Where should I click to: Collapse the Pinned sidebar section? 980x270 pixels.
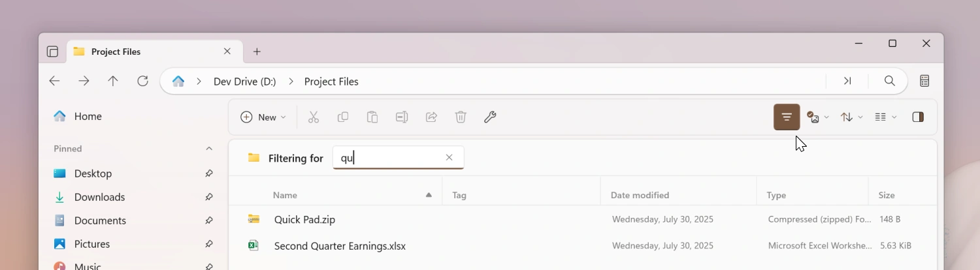point(209,149)
